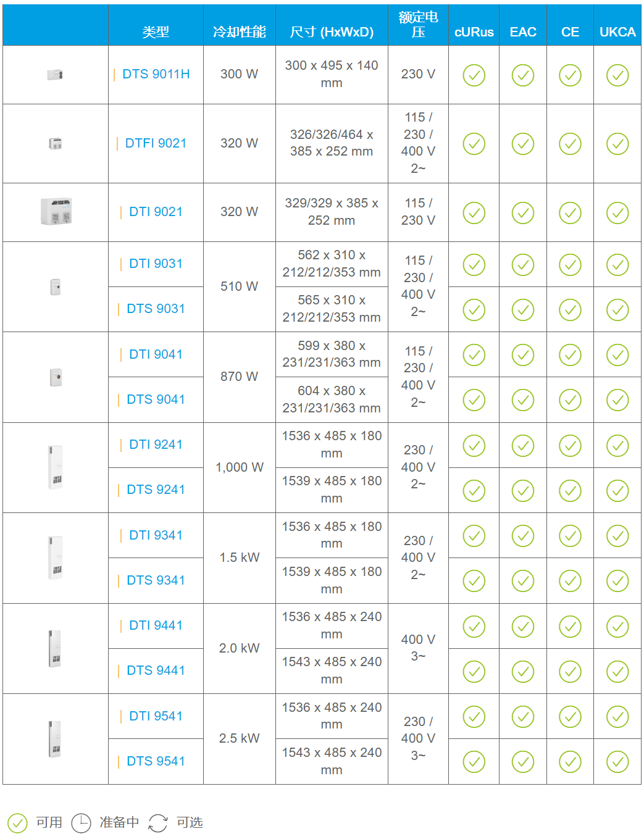Click the EAC checkmark for DTFI 9021
644x839 pixels.
click(x=522, y=144)
